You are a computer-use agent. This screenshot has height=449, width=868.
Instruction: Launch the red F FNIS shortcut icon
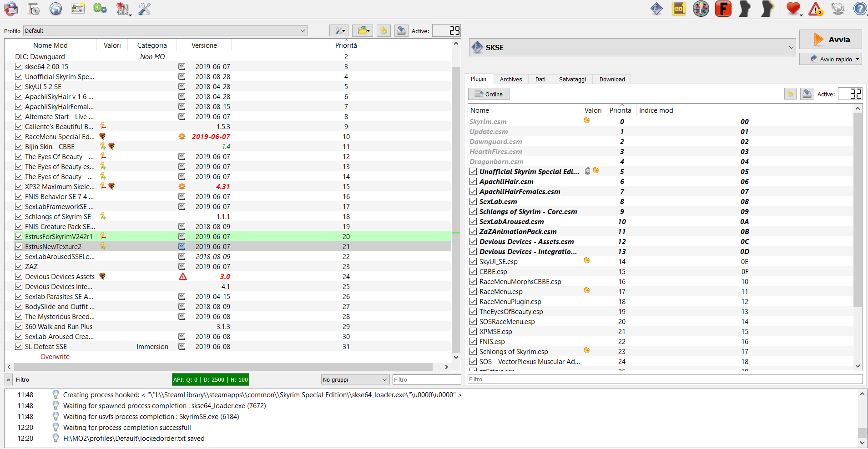coord(723,9)
